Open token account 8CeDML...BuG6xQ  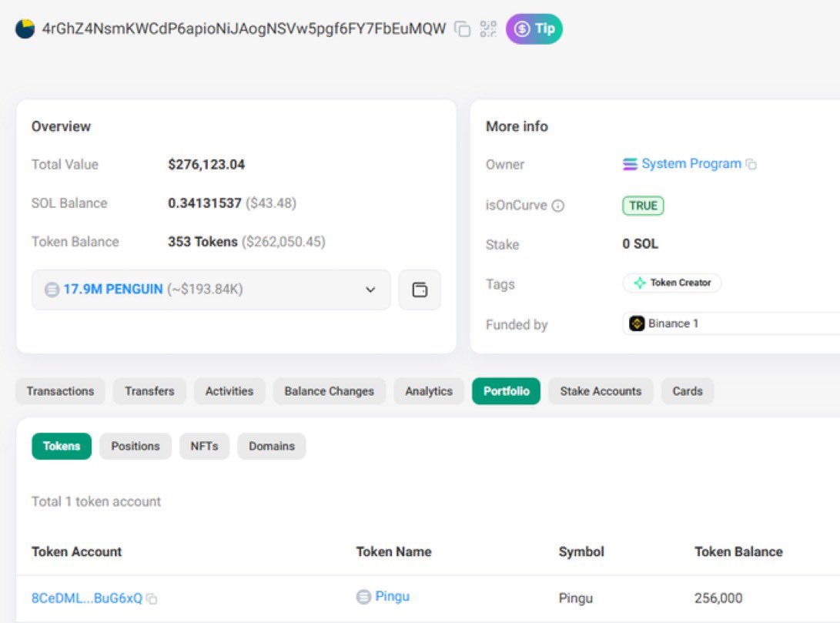tap(87, 598)
